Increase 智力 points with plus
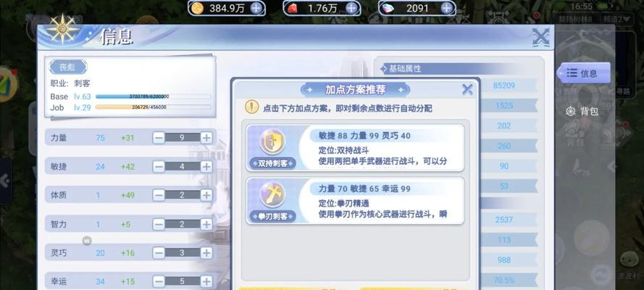644x290 pixels. pyautogui.click(x=206, y=224)
